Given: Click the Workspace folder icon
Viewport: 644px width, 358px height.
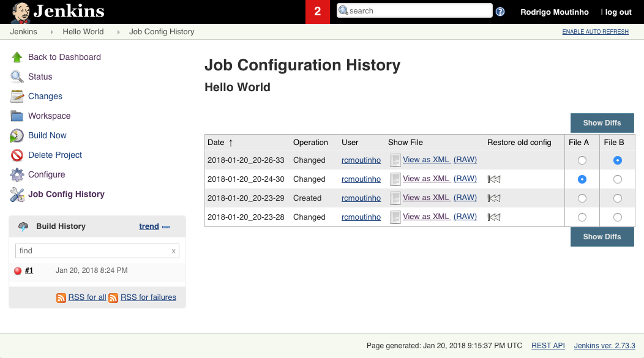Looking at the screenshot, I should coord(17,116).
